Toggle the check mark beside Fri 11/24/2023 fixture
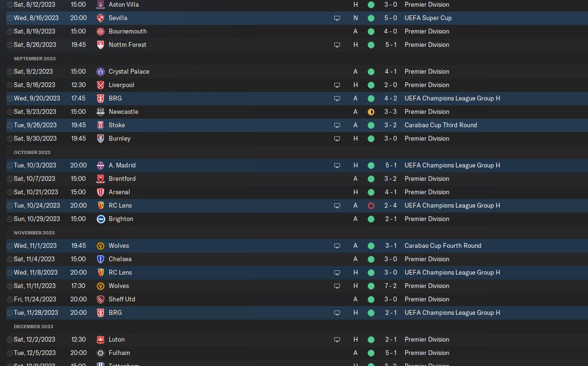This screenshot has width=588, height=366. pos(10,299)
